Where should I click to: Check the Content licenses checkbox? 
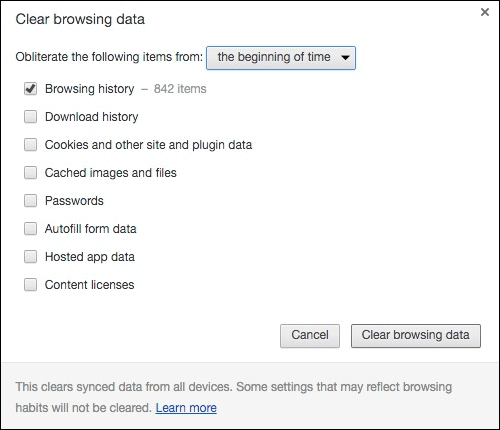[30, 285]
